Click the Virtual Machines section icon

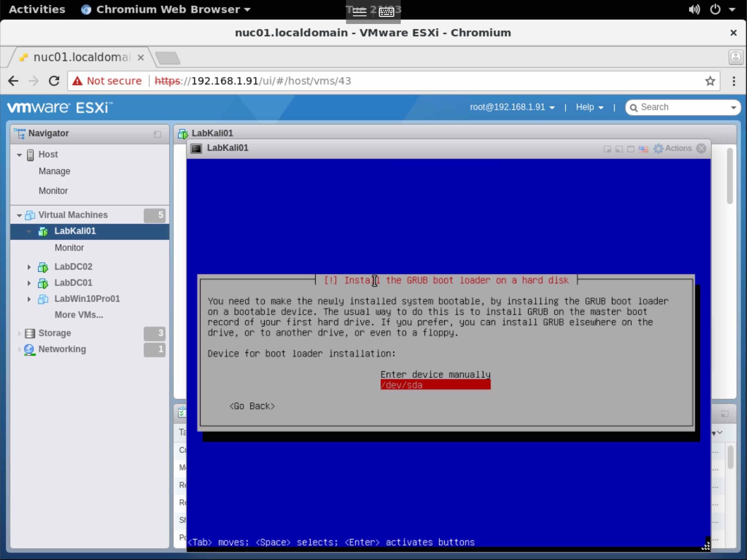tap(31, 215)
